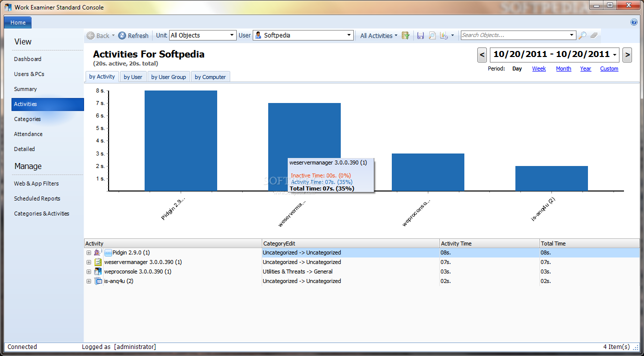
Task: Set period to Month
Action: (563, 69)
